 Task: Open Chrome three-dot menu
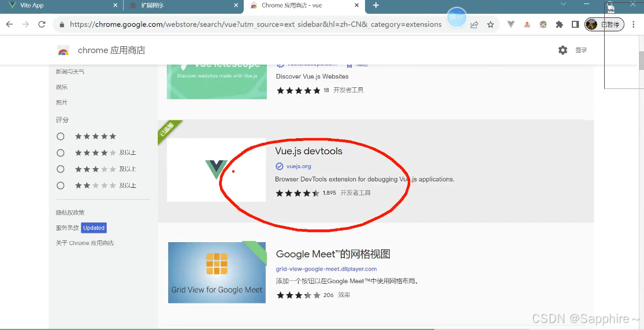click(634, 25)
